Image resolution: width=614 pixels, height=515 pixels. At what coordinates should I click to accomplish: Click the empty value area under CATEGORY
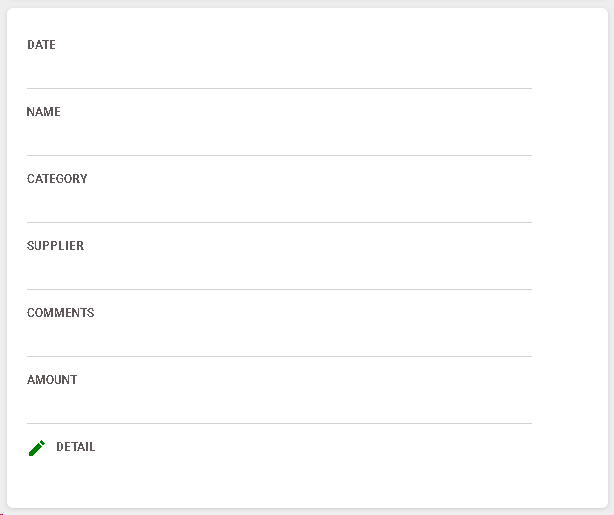(x=279, y=204)
